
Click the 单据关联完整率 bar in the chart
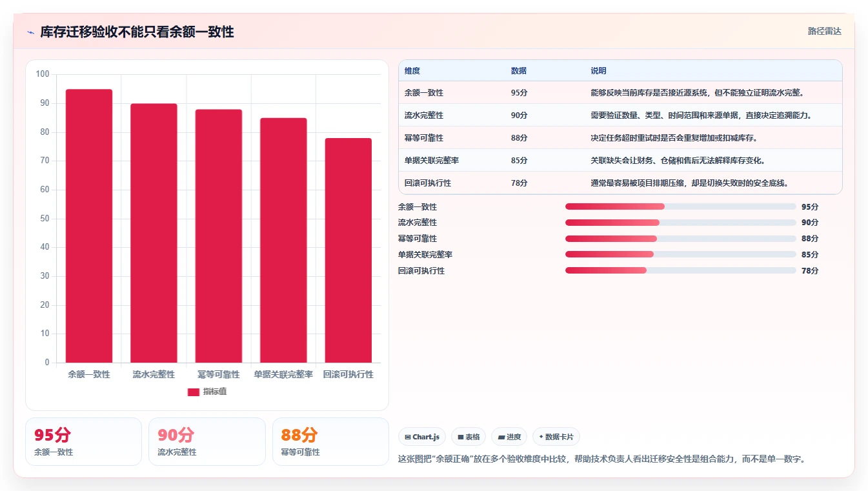283,240
